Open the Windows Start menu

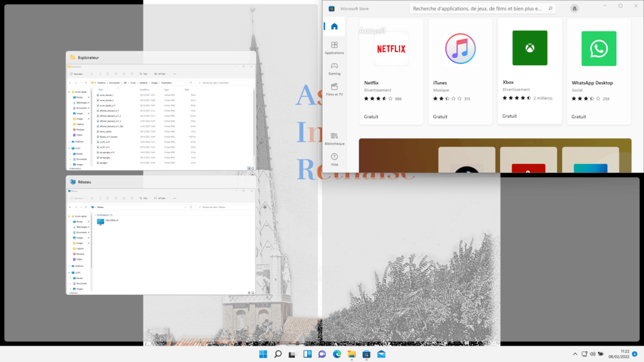[264, 354]
